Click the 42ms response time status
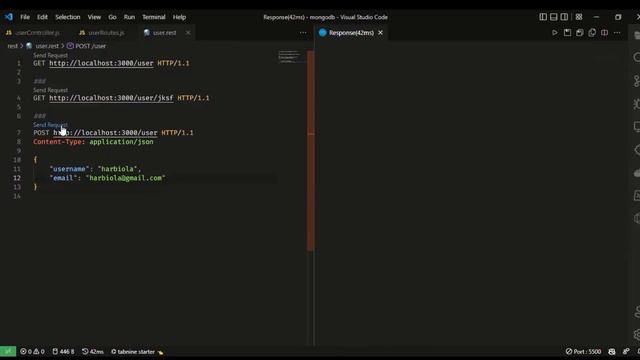The width and height of the screenshot is (640, 360). 93,351
